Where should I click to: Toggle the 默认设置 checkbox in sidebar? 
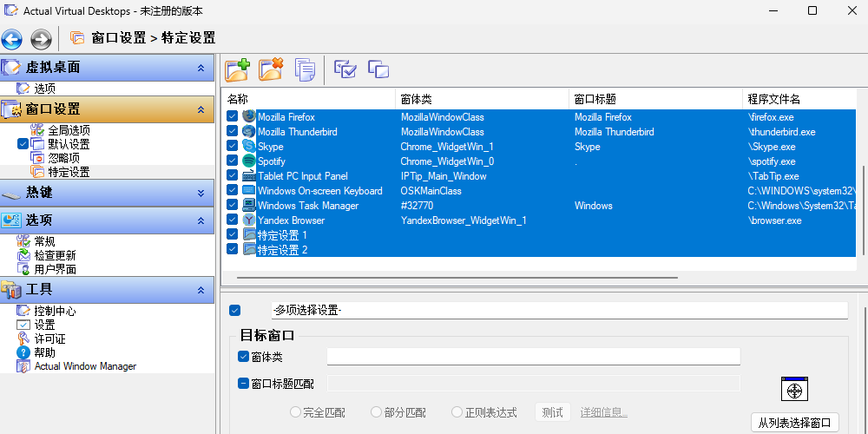pos(23,144)
